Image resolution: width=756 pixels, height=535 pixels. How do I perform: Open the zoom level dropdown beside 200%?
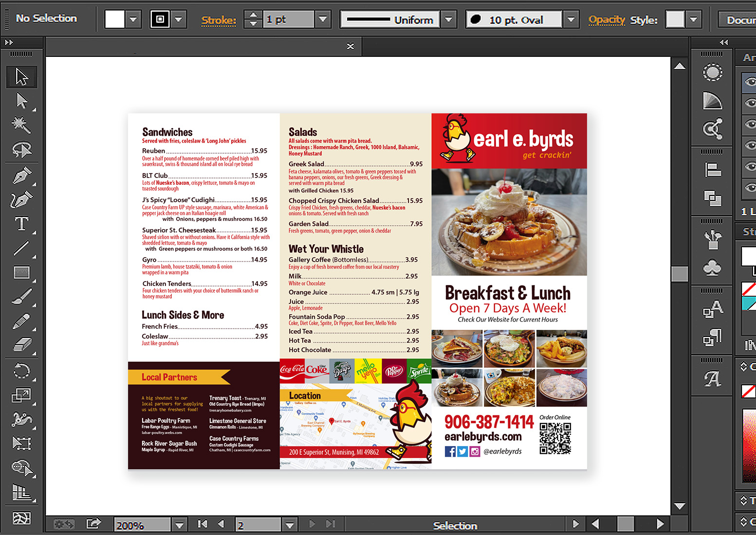179,525
